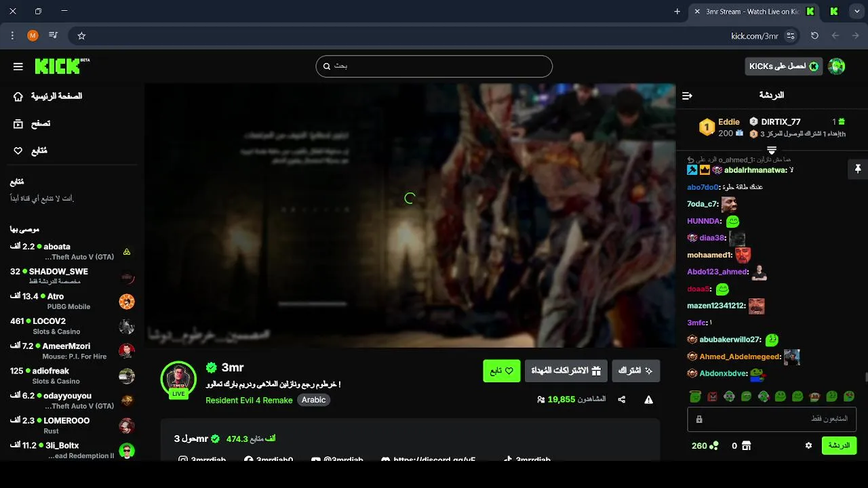The image size is (868, 488).
Task: Click the Arabic language tag
Action: pyautogui.click(x=314, y=400)
